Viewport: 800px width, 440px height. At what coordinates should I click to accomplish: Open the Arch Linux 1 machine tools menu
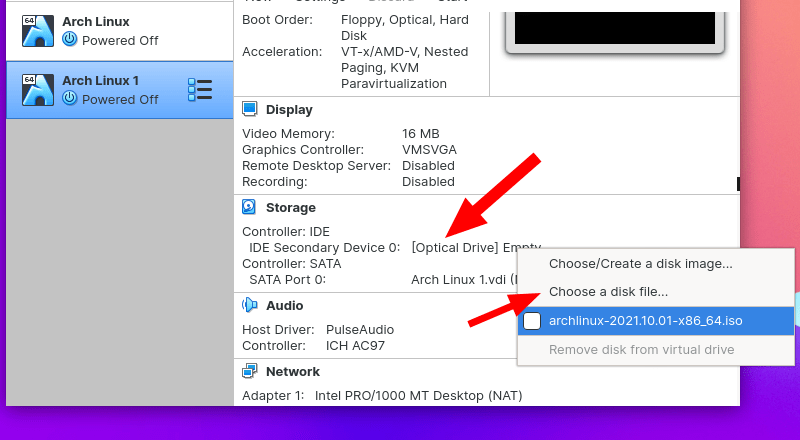(200, 90)
